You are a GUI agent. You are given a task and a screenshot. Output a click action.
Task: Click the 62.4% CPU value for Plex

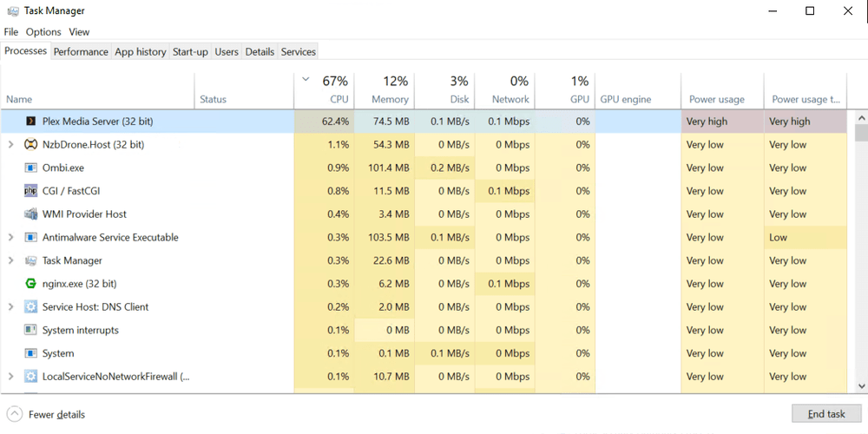click(x=335, y=122)
